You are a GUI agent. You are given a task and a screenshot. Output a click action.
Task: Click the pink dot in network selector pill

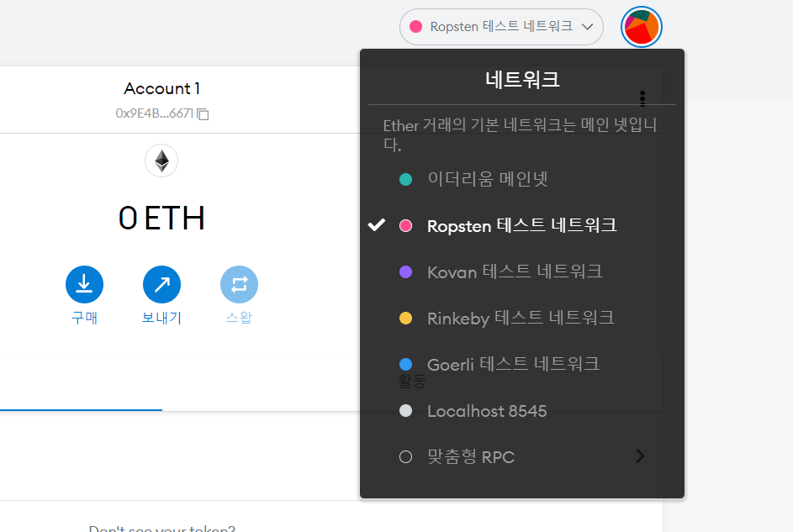pyautogui.click(x=415, y=27)
